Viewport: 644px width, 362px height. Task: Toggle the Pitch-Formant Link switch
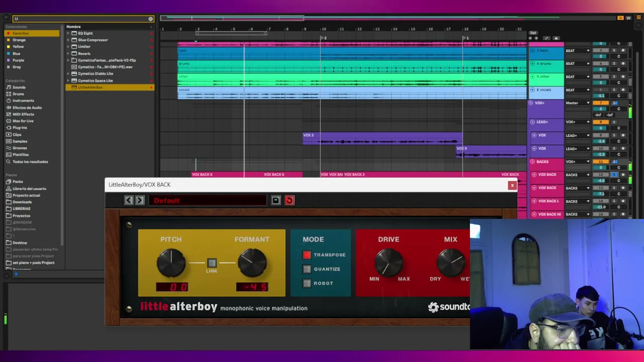212,263
